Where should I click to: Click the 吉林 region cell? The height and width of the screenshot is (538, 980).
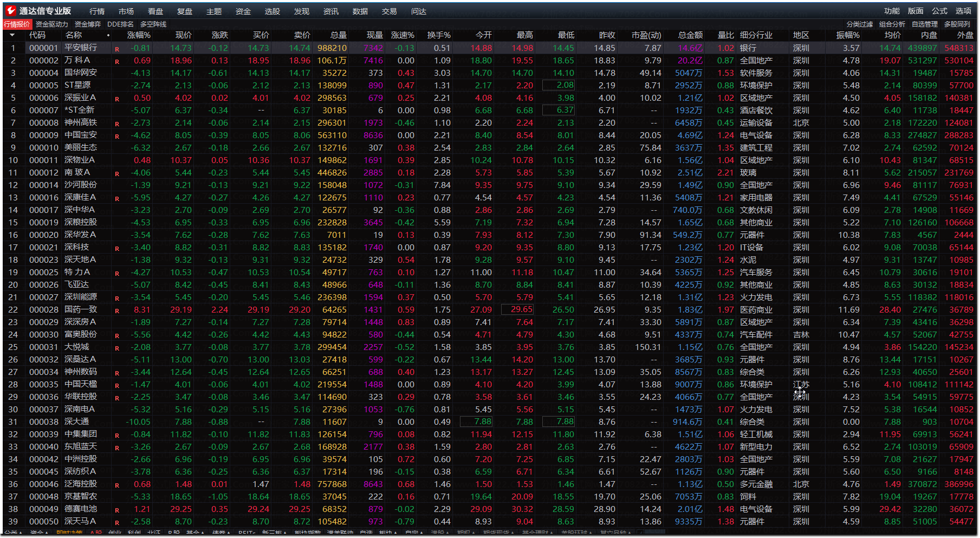801,334
